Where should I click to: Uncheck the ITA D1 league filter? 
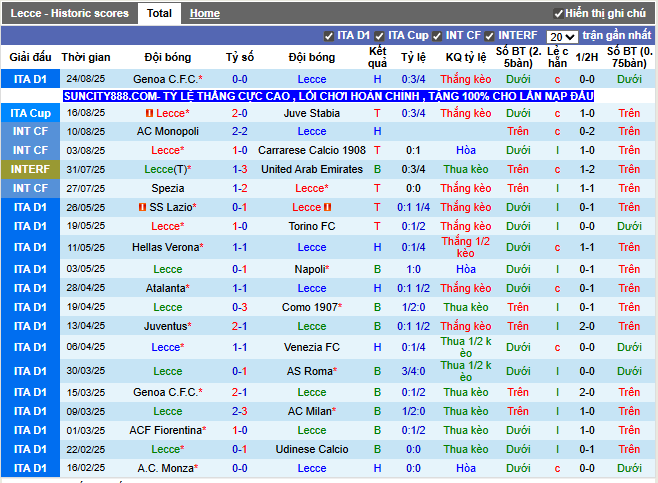[x=329, y=37]
